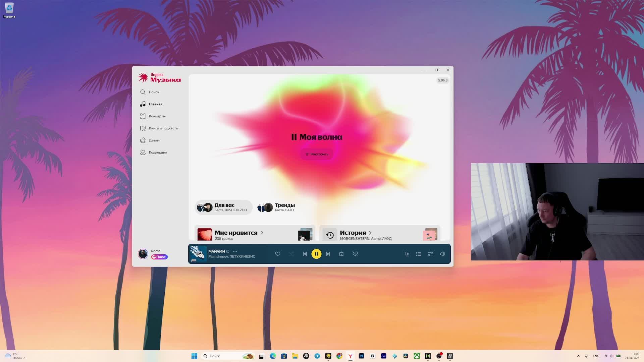Image resolution: width=644 pixels, height=362 pixels.
Task: Pause playback with the yellow pause button
Action: click(316, 254)
